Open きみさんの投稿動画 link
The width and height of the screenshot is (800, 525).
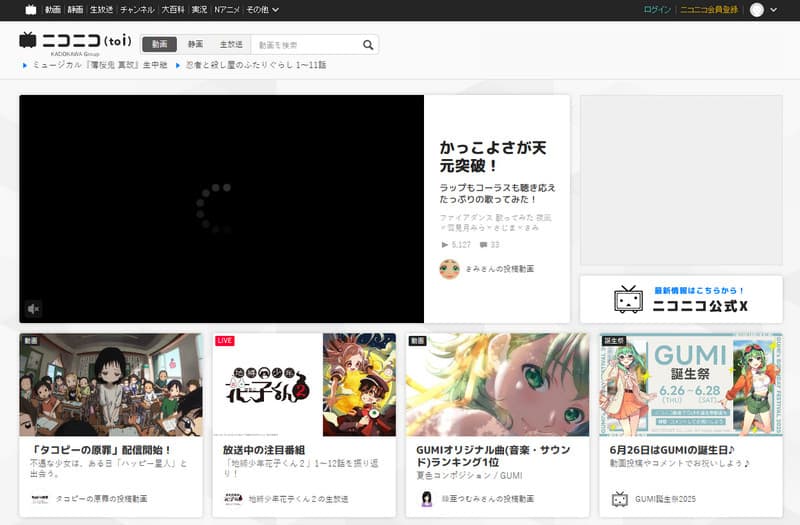(x=499, y=269)
